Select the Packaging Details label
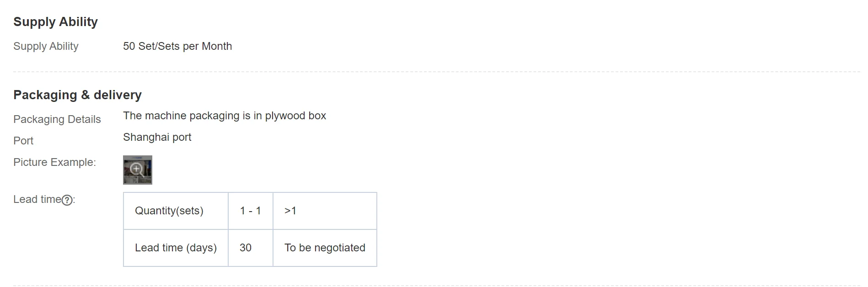This screenshot has width=868, height=287. pos(57,119)
